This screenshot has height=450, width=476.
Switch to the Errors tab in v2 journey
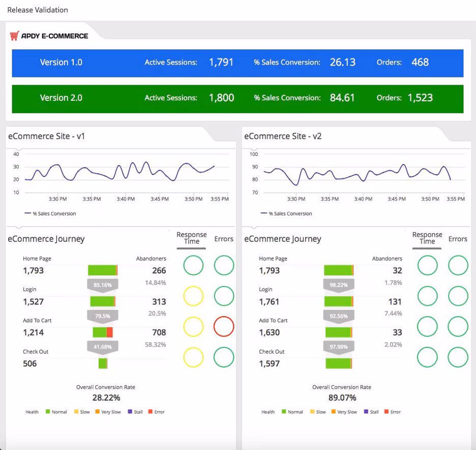[458, 239]
